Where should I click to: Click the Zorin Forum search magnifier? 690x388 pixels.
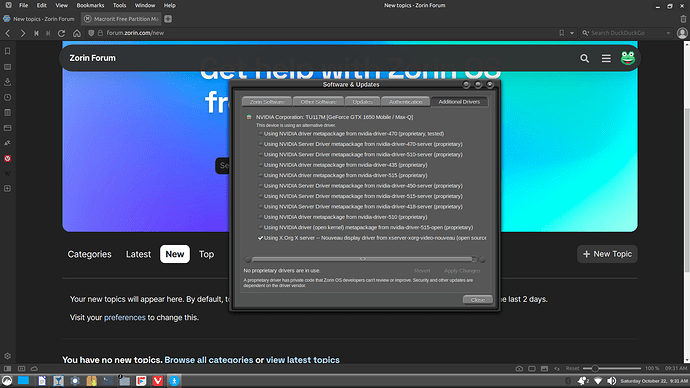pos(584,58)
